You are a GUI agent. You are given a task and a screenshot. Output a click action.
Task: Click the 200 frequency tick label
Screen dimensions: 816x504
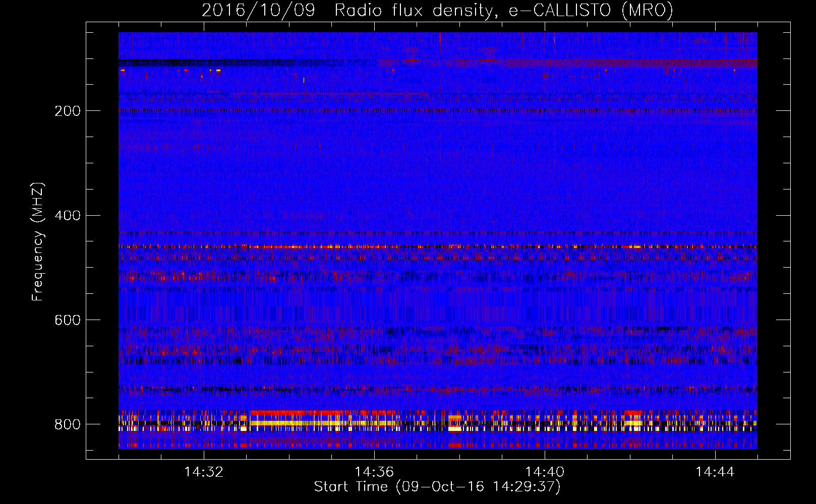pyautogui.click(x=68, y=111)
